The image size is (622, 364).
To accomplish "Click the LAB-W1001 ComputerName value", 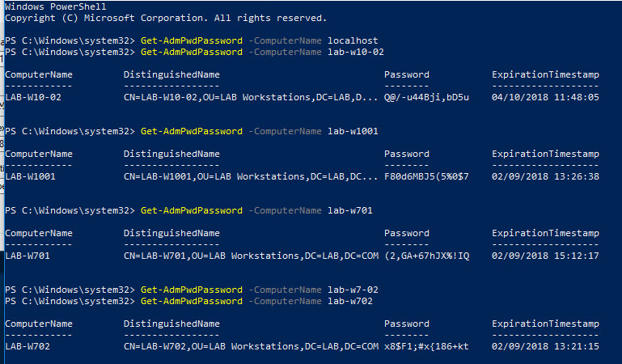I will tap(30, 176).
